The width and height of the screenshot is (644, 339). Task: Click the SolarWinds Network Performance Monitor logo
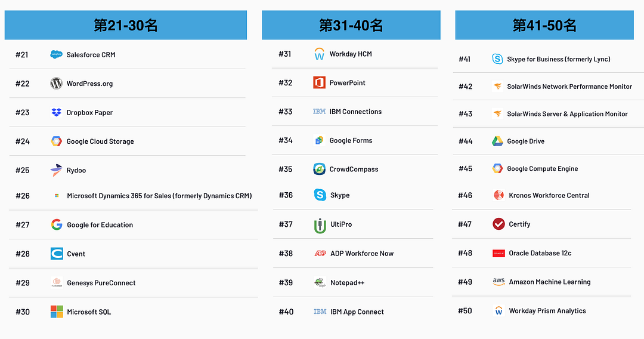(497, 87)
